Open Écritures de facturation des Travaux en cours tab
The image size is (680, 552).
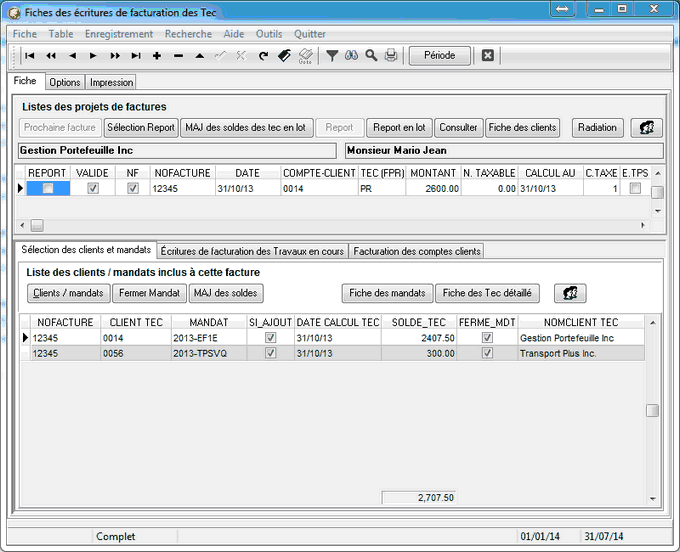pos(252,252)
